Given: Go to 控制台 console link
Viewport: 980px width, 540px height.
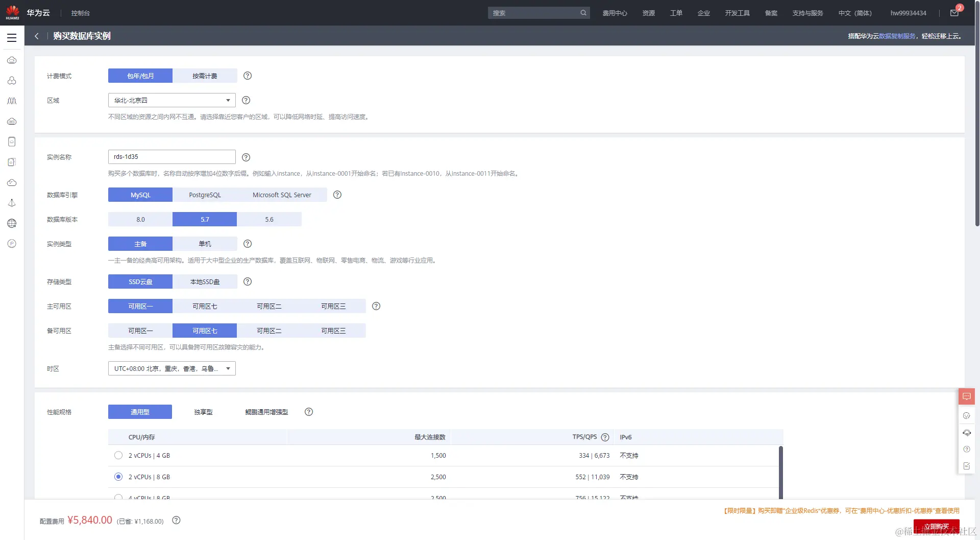Looking at the screenshot, I should 80,13.
